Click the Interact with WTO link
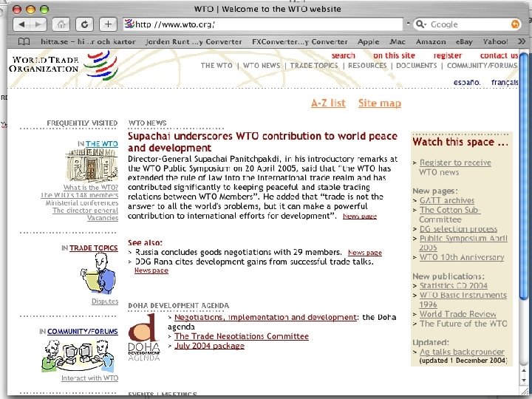 (x=89, y=378)
